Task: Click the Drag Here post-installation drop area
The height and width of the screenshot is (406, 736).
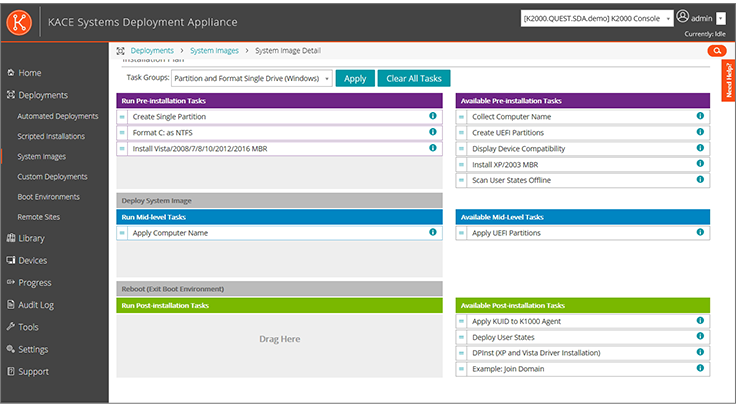Action: 279,345
